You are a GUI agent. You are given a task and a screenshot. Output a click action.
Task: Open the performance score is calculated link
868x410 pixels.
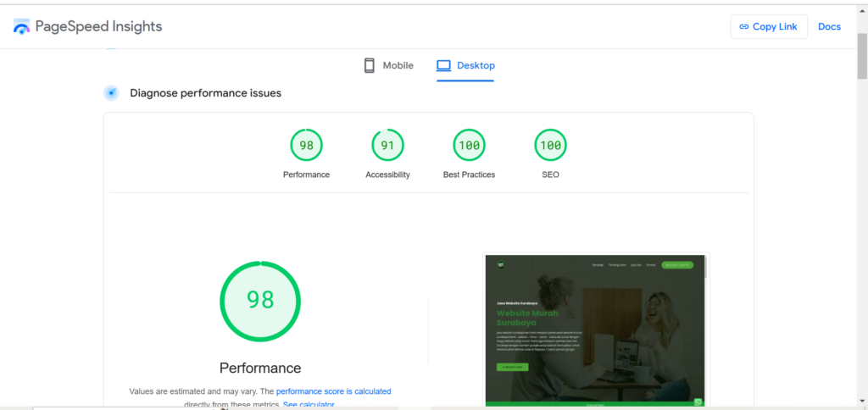click(334, 391)
